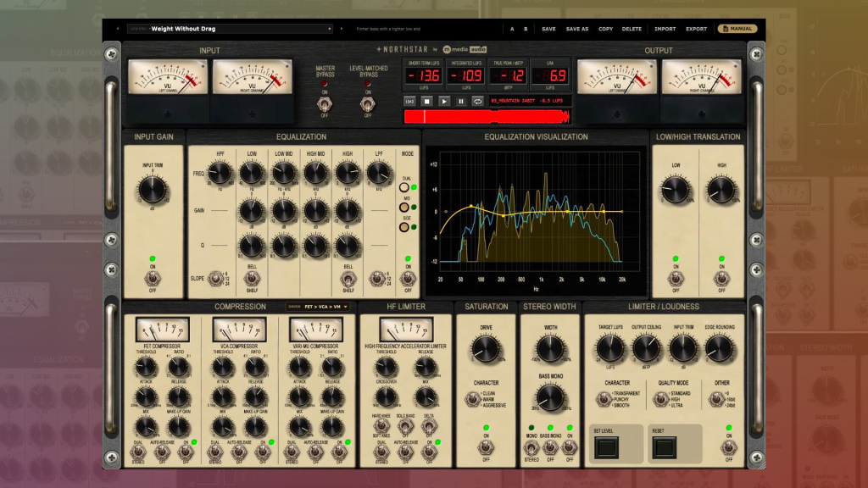Open the Weight Without Drag preset dropdown
The width and height of the screenshot is (868, 488).
tap(230, 29)
